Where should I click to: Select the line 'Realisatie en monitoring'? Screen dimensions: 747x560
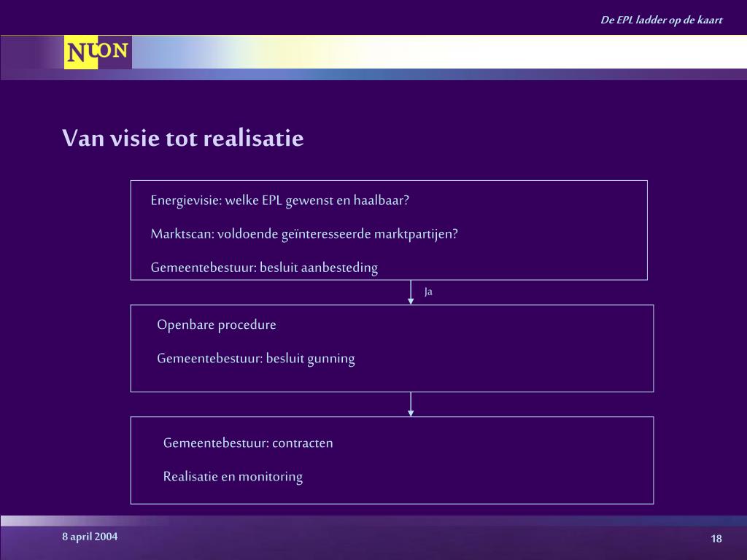[x=233, y=477]
